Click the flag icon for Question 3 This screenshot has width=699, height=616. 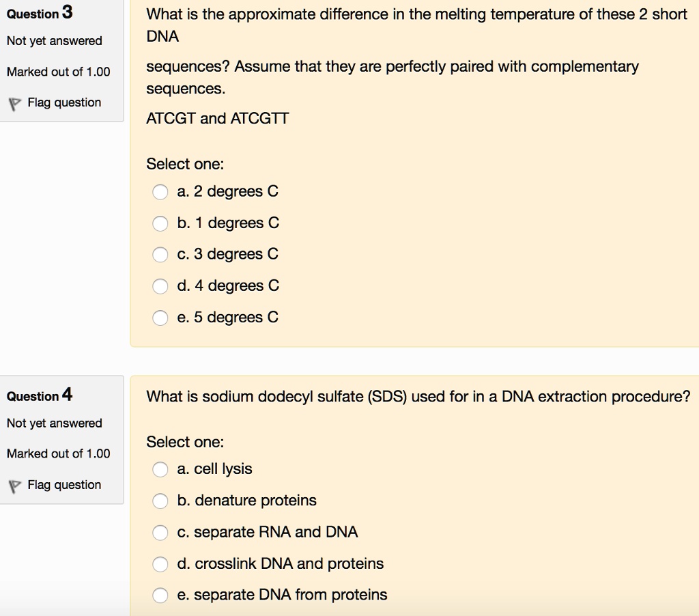pos(12,104)
